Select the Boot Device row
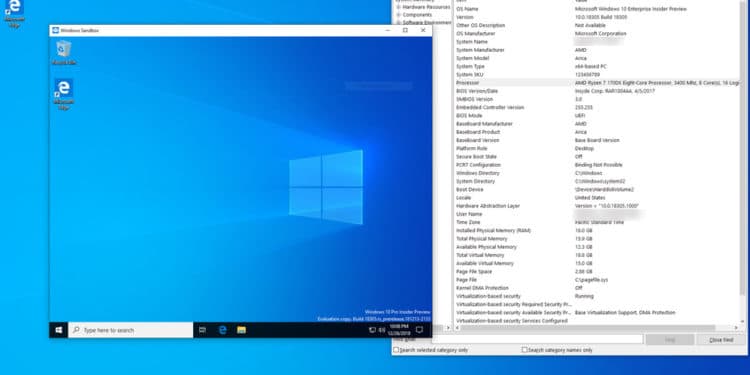Screen dimensions: 750x375 [x=597, y=189]
